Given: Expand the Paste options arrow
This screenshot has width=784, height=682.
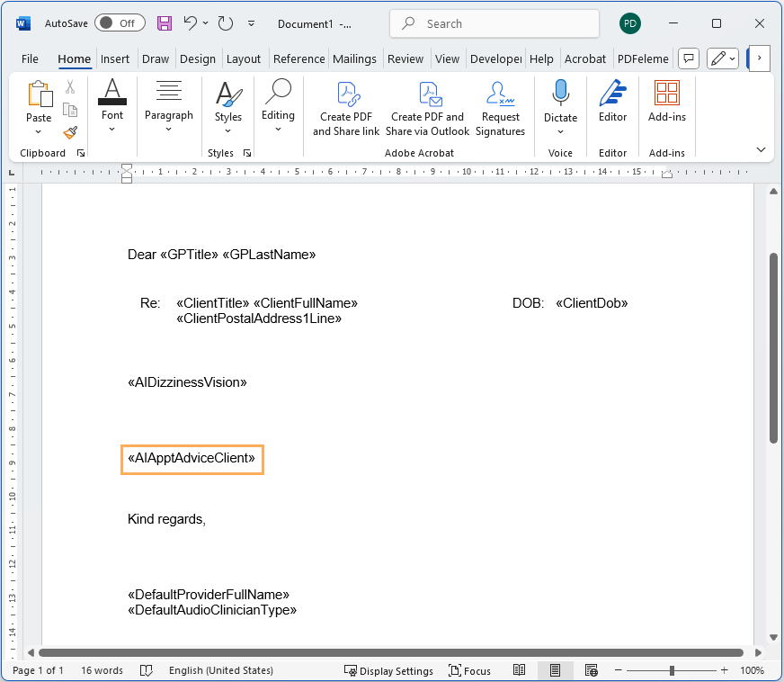Looking at the screenshot, I should point(39,131).
